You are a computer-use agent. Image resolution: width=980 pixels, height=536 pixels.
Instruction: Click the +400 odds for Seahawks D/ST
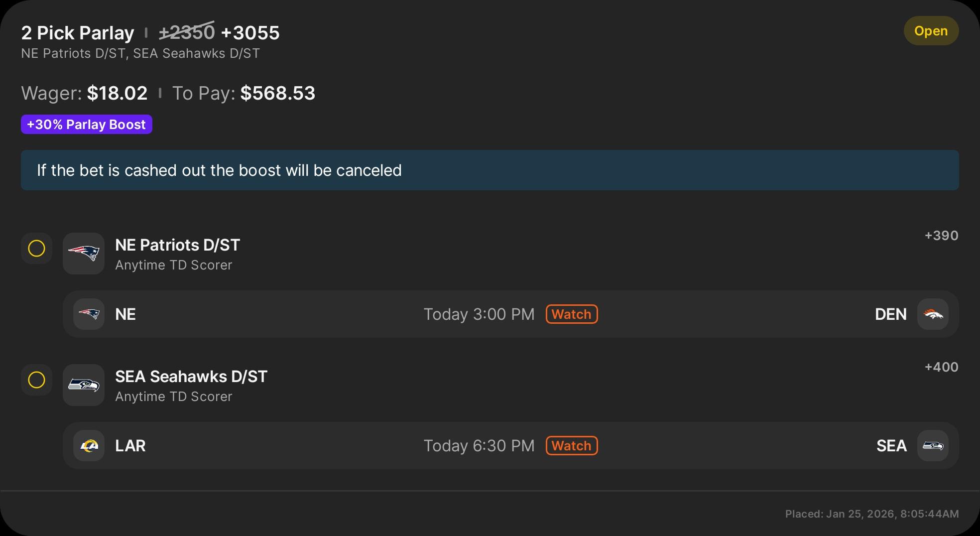pos(941,367)
